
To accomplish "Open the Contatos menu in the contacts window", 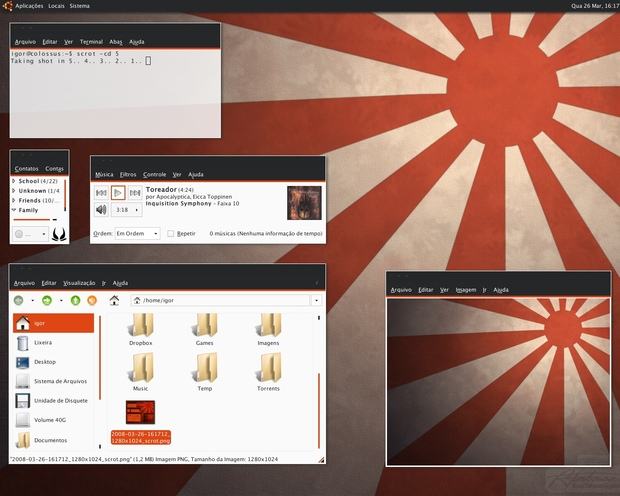I will (26, 168).
